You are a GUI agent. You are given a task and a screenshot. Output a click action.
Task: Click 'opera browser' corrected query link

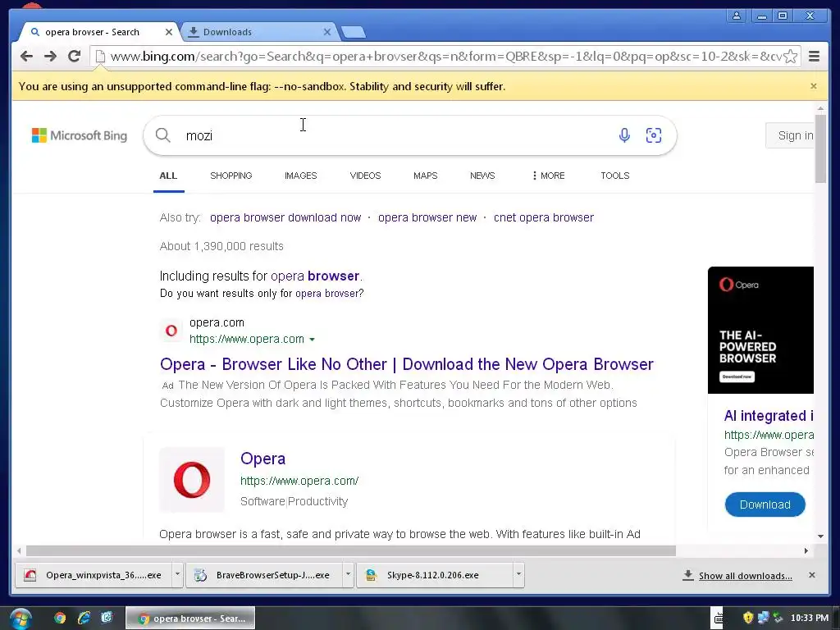[x=314, y=276]
